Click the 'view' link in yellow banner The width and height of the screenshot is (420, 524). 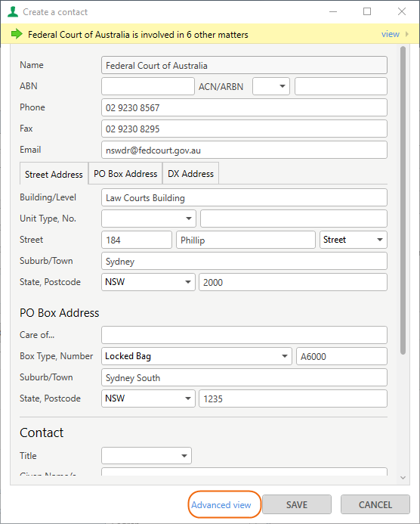pos(391,34)
